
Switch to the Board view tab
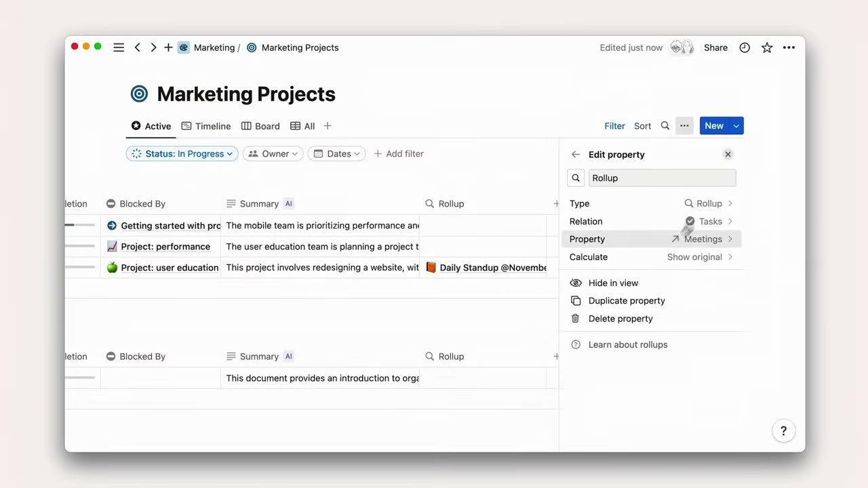click(x=260, y=126)
